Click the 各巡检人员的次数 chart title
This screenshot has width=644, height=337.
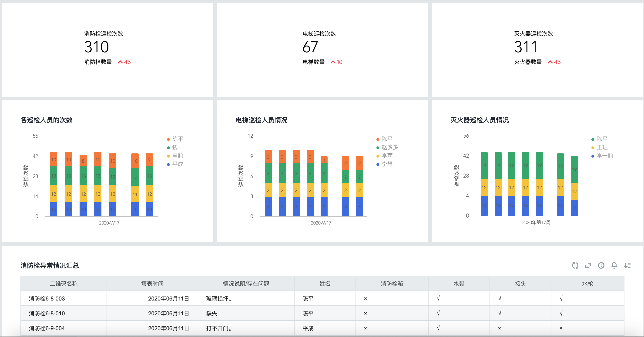[x=47, y=120]
